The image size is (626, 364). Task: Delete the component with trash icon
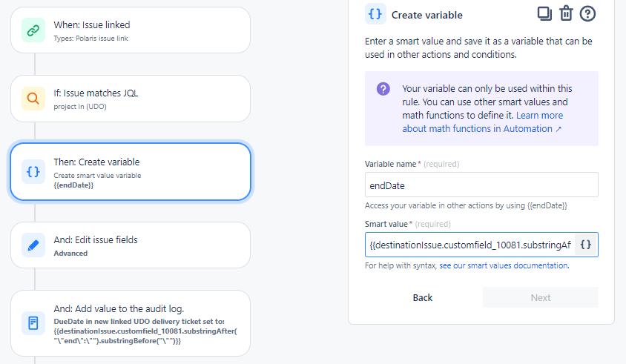tap(566, 13)
